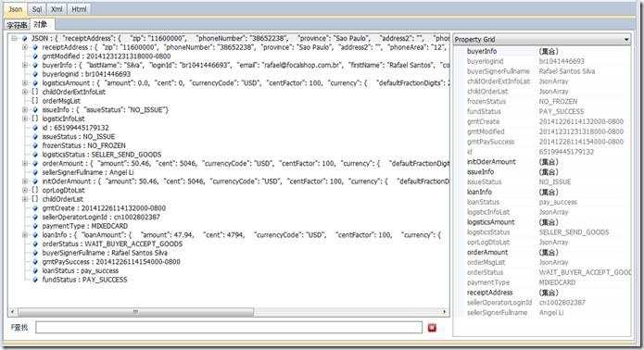Expand the initOderAmount tree node

tap(25, 181)
